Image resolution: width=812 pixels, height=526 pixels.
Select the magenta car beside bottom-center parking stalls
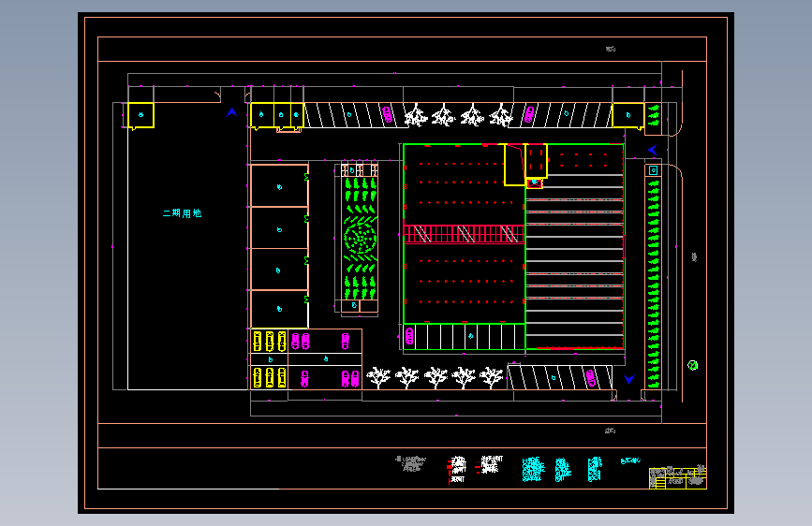coord(409,336)
